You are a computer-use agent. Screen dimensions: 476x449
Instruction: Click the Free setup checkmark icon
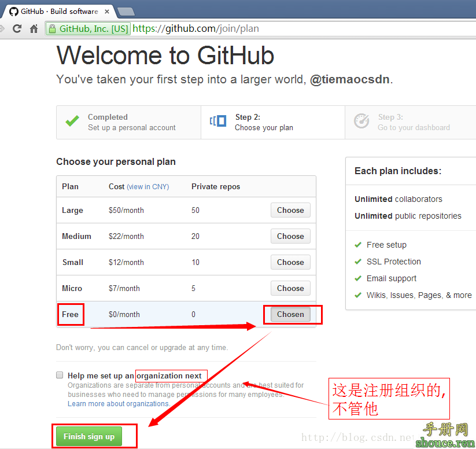coord(358,245)
